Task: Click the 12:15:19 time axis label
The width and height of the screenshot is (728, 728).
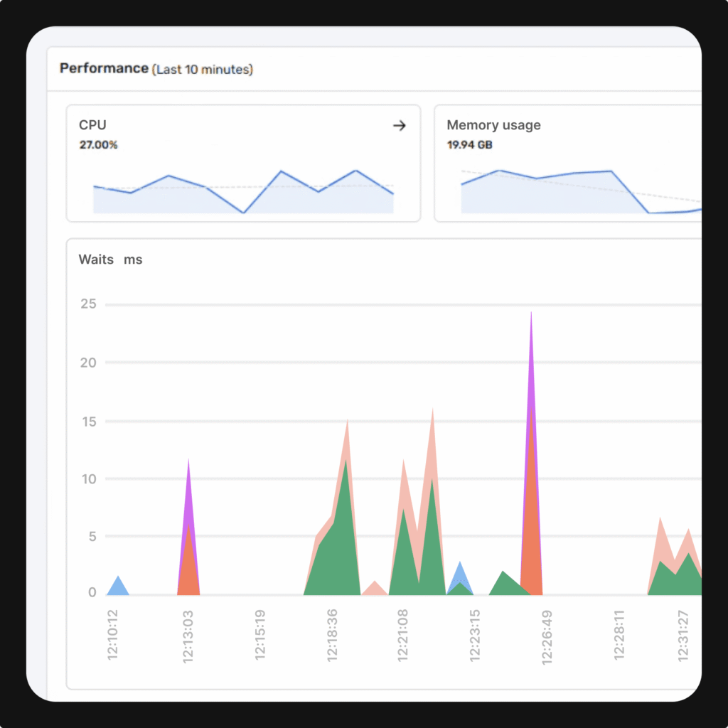Action: click(260, 635)
